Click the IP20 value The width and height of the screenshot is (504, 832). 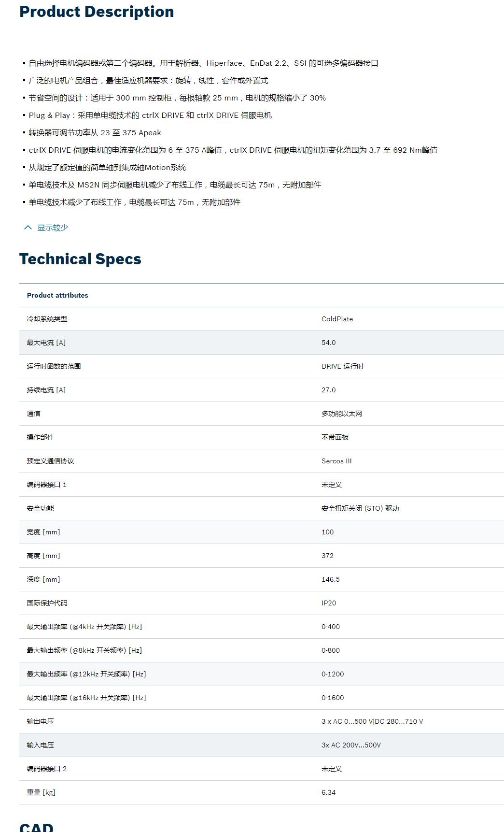pos(329,603)
